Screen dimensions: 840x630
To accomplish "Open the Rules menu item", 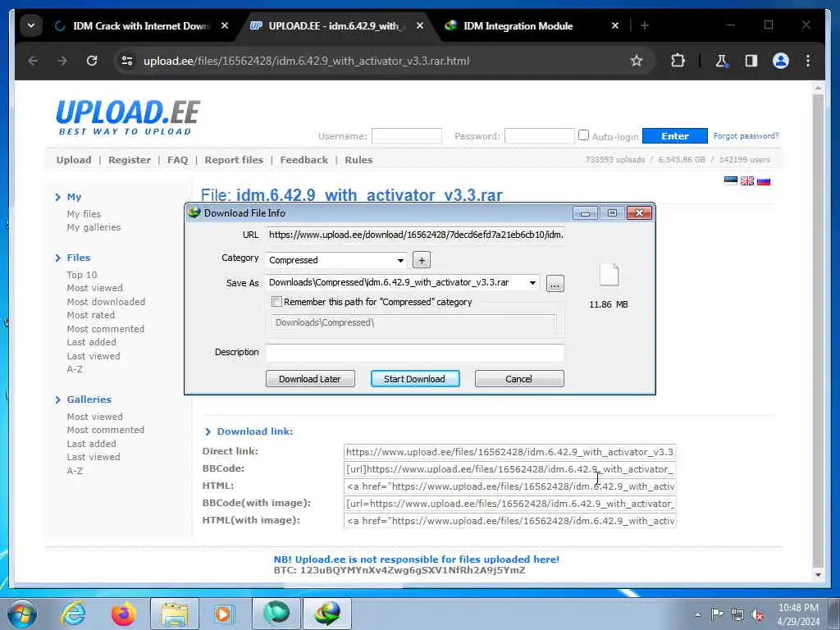I will (x=358, y=160).
